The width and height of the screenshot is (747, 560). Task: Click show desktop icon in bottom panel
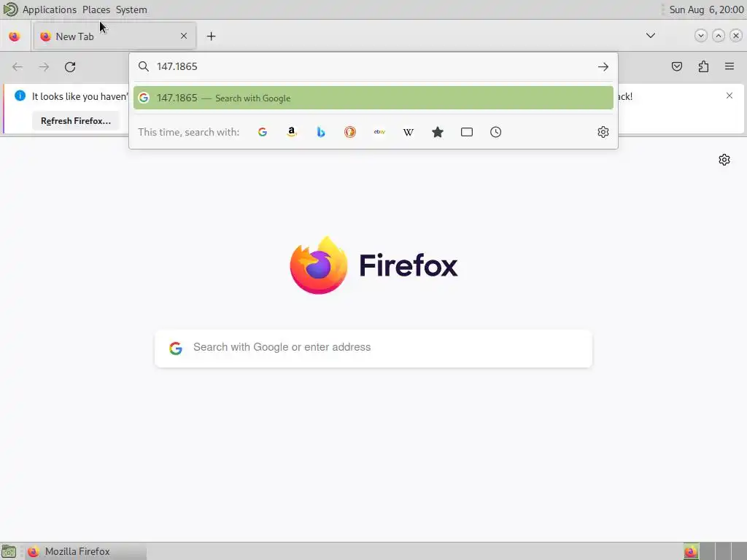9,551
